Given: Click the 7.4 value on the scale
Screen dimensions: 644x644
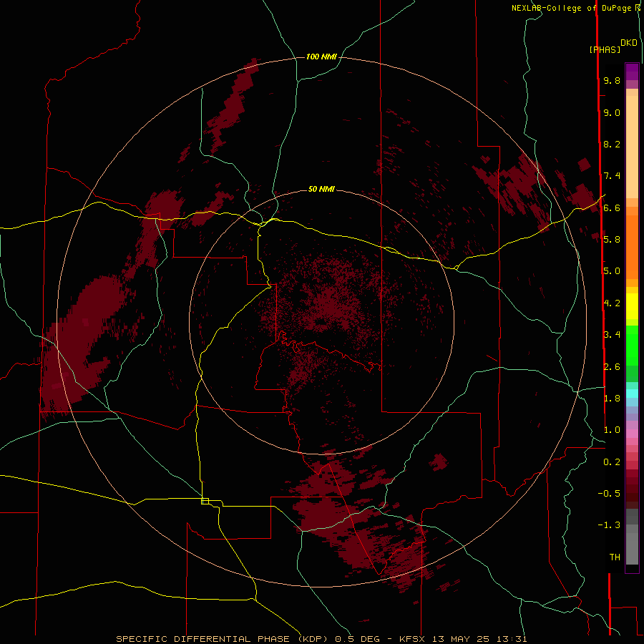Looking at the screenshot, I should [612, 176].
